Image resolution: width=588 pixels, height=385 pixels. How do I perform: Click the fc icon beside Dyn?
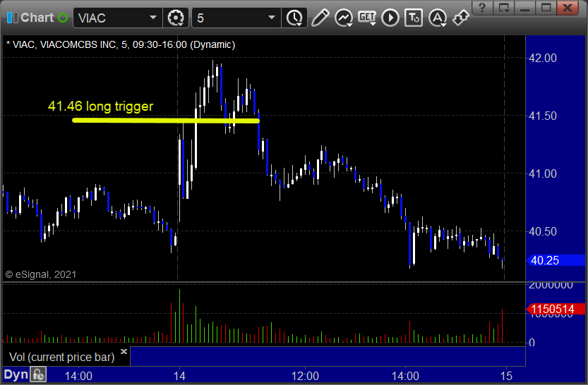[x=38, y=374]
